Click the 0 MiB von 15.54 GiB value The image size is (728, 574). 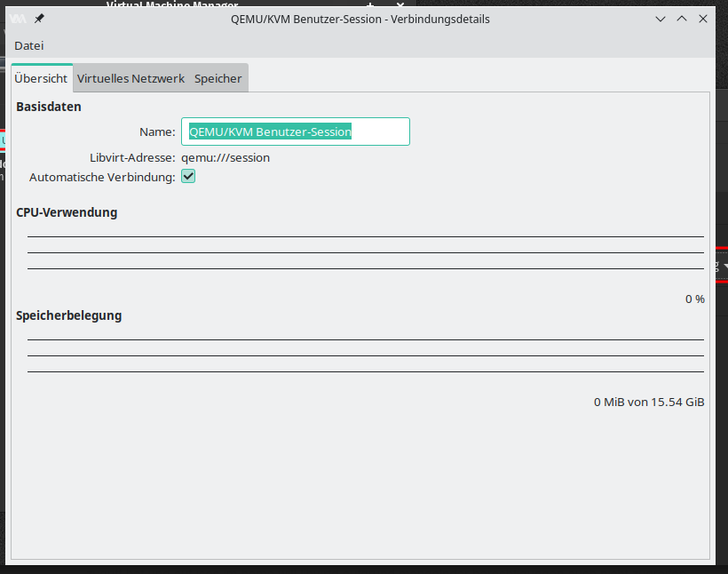(649, 402)
